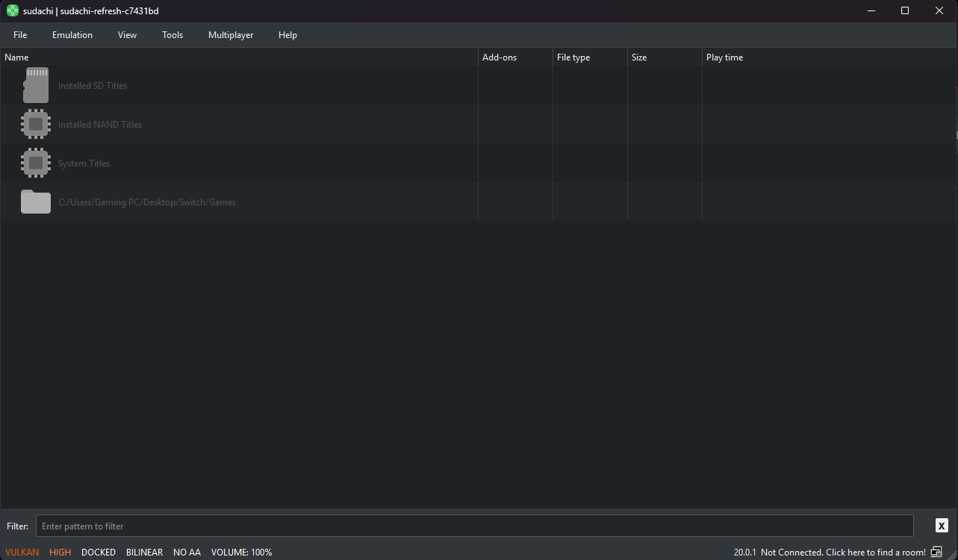Sort by the Play time column header
958x560 pixels.
(830, 57)
